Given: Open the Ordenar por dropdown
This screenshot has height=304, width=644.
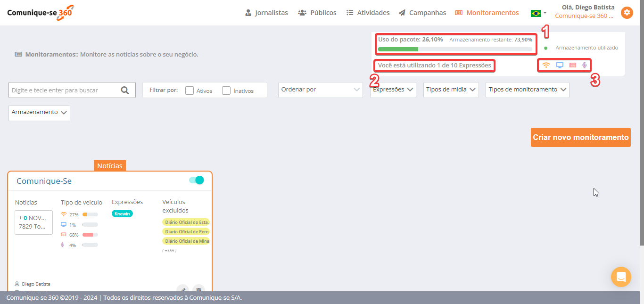Looking at the screenshot, I should (321, 90).
